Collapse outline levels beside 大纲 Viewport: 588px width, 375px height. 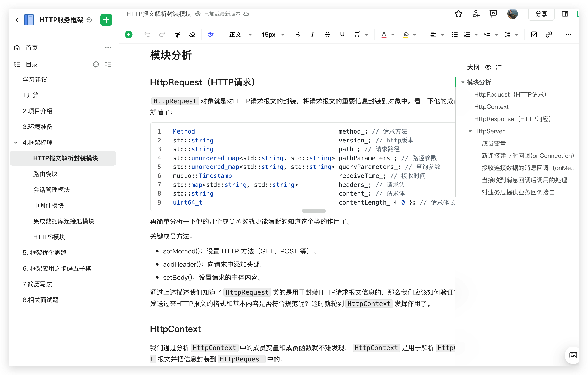tap(499, 68)
